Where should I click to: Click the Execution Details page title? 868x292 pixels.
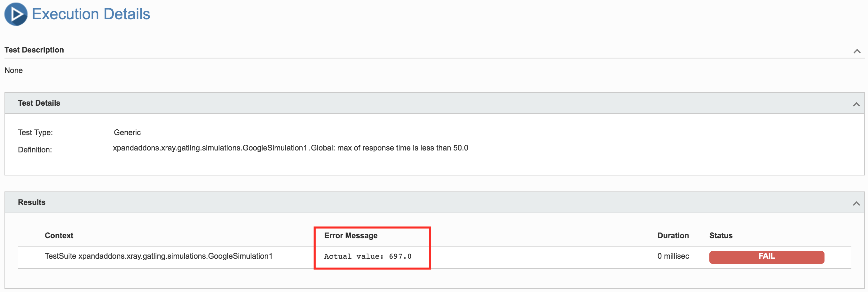coord(91,14)
